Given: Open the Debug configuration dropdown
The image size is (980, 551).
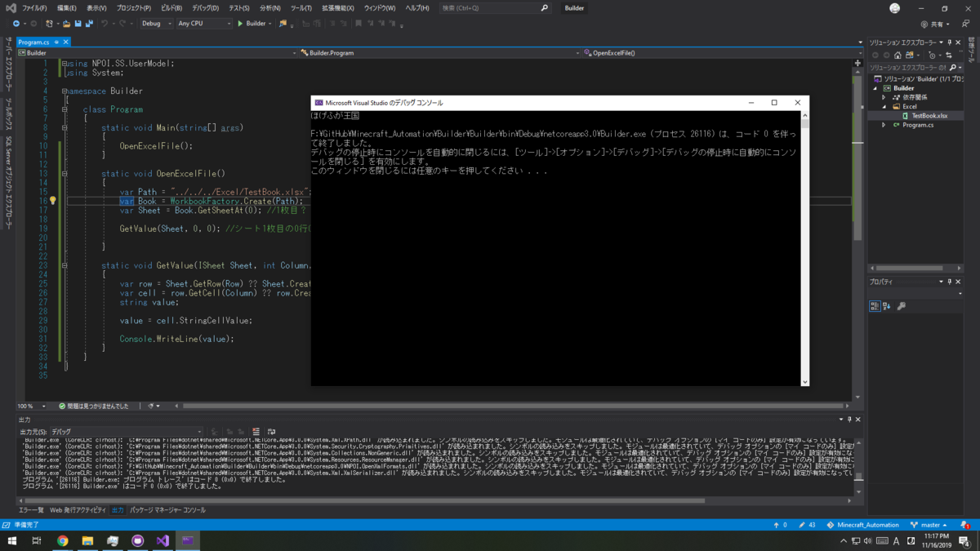Looking at the screenshot, I should click(156, 24).
